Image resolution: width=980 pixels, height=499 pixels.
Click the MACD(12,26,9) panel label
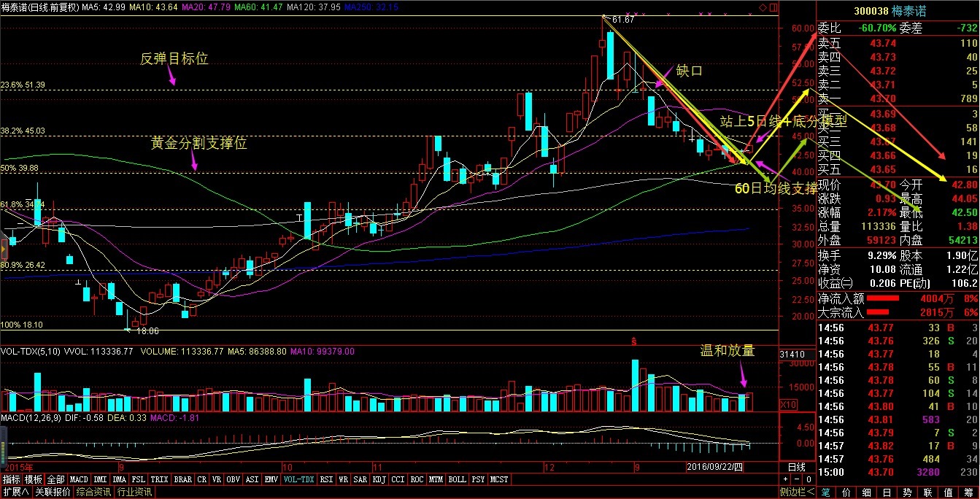[33, 417]
